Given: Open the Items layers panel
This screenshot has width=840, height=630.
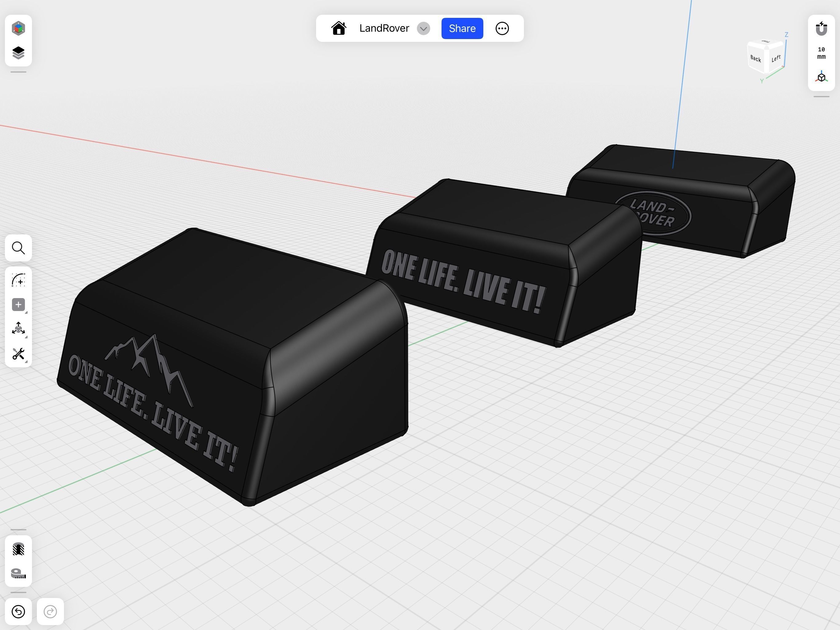Looking at the screenshot, I should [x=18, y=53].
